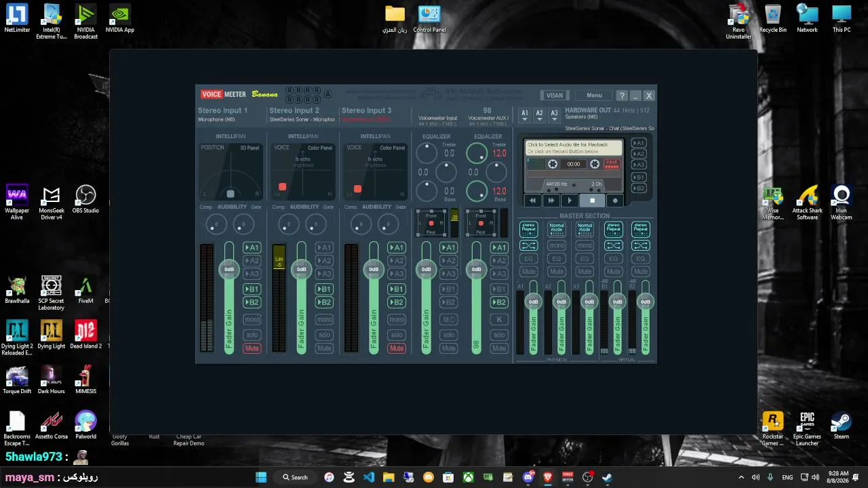The width and height of the screenshot is (868, 488).
Task: Click master bus A1 fader gain knob
Action: click(533, 302)
